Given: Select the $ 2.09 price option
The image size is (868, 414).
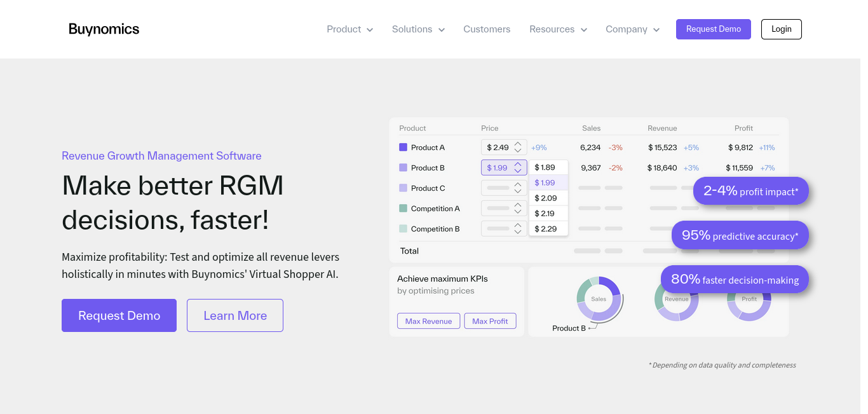Looking at the screenshot, I should click(x=548, y=198).
